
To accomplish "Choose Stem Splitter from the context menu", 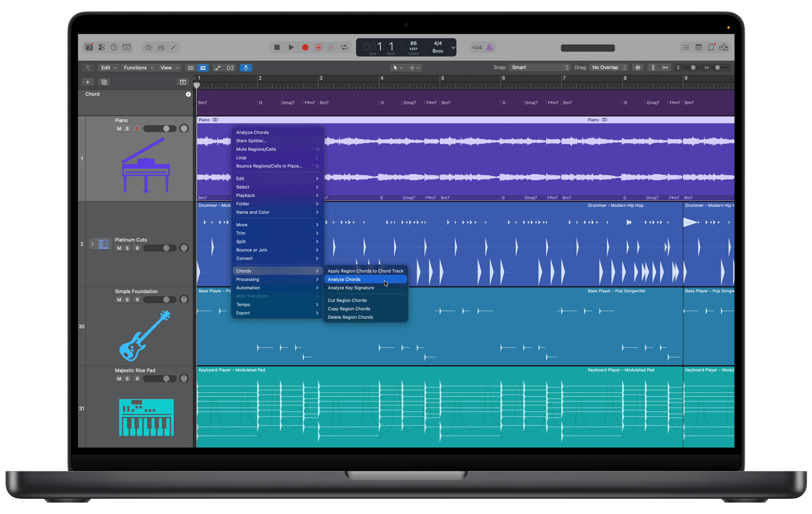I will point(251,141).
